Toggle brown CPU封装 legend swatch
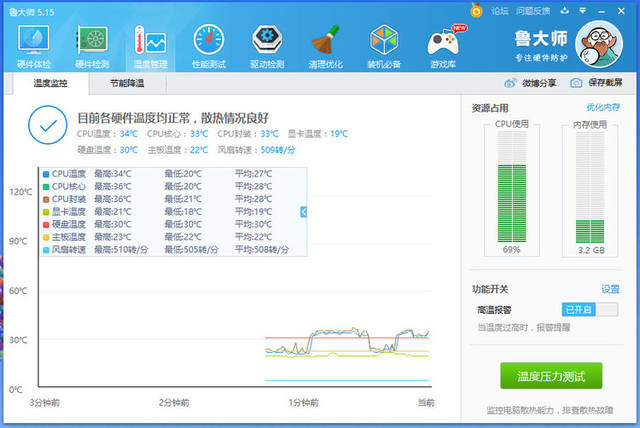The width and height of the screenshot is (640, 428). pos(46,200)
